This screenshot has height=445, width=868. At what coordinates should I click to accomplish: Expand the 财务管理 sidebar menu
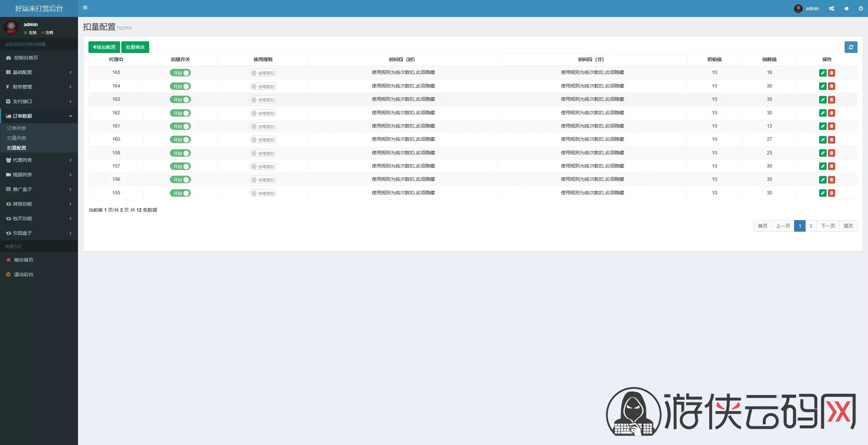coord(39,87)
